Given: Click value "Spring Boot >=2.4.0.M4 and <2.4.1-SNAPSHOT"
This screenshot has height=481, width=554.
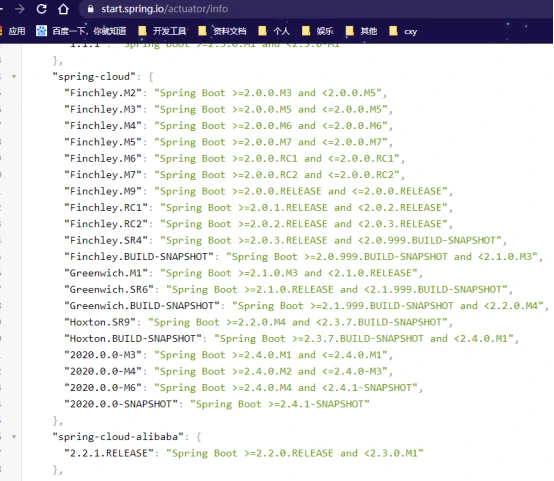Looking at the screenshot, I should click(x=286, y=388).
